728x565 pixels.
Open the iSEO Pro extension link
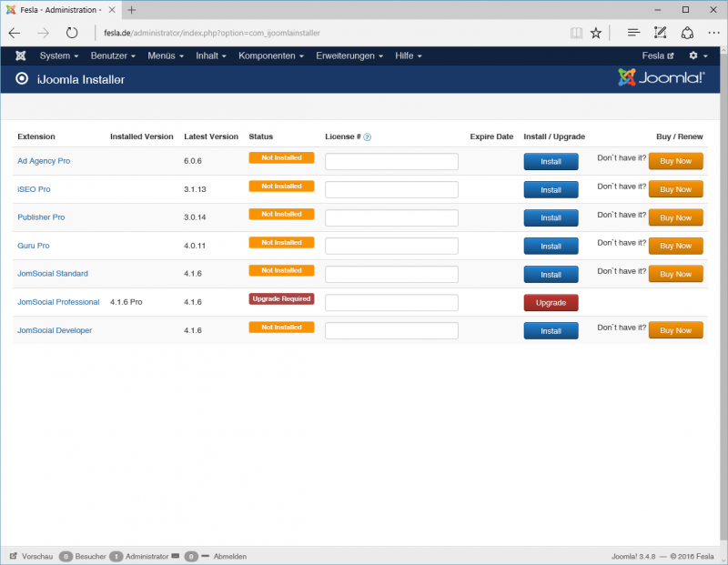click(34, 189)
